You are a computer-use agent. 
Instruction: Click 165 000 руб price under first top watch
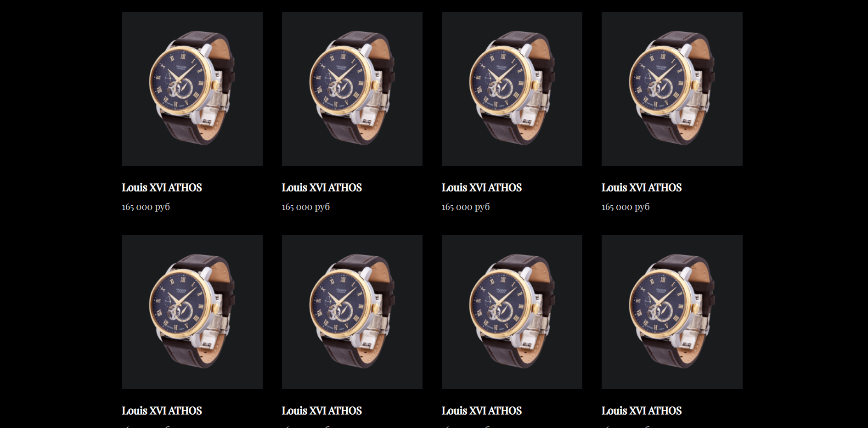click(146, 207)
